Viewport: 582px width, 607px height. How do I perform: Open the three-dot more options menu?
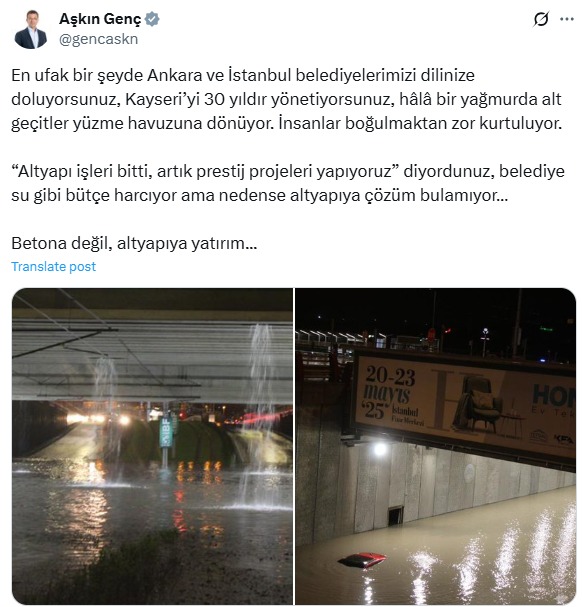click(x=567, y=19)
